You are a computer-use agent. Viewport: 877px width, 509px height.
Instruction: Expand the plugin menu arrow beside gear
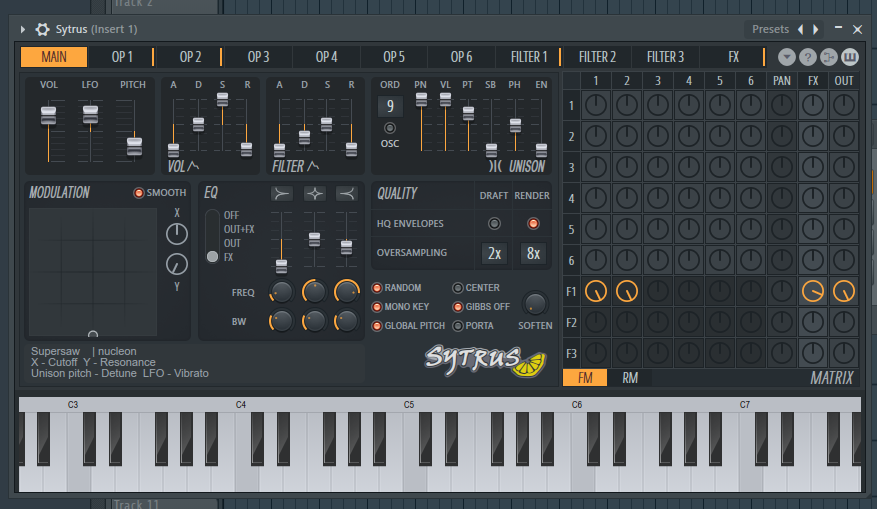[x=22, y=29]
